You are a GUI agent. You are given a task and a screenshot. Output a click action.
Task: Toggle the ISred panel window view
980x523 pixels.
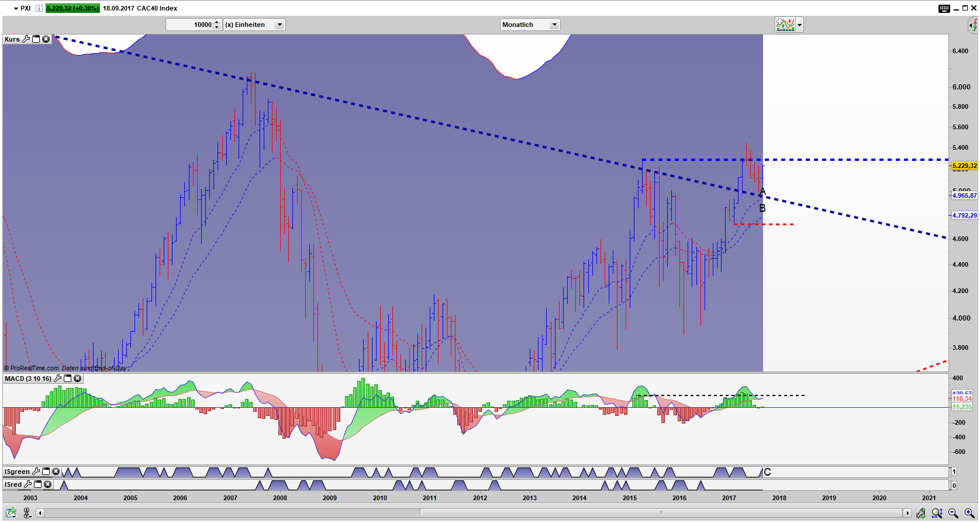[x=38, y=484]
